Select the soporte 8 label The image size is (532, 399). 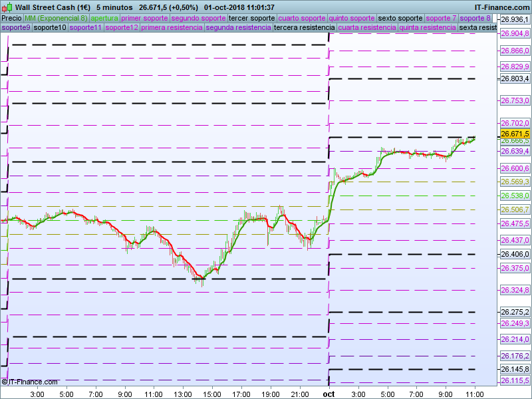[x=475, y=18]
